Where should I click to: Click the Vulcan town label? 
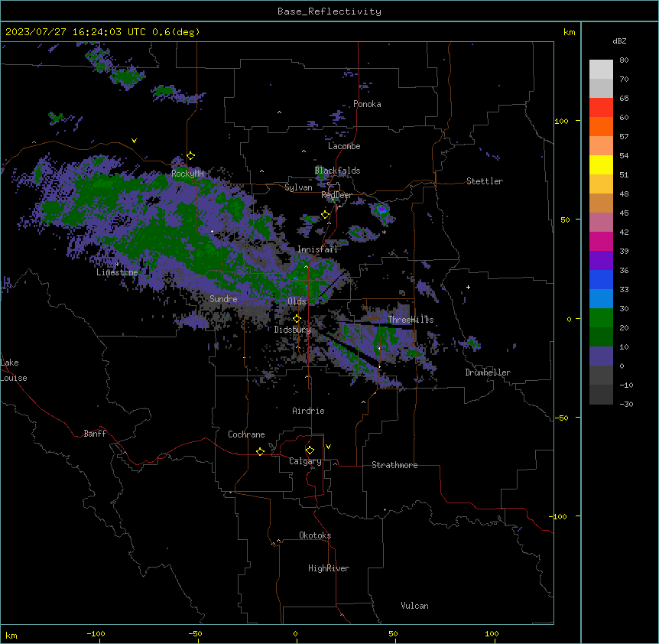point(415,606)
